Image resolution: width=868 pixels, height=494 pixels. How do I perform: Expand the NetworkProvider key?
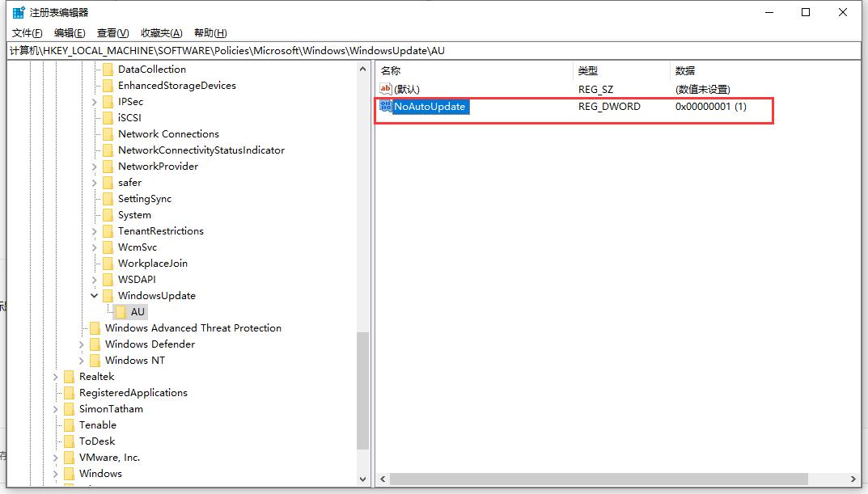[x=94, y=167]
